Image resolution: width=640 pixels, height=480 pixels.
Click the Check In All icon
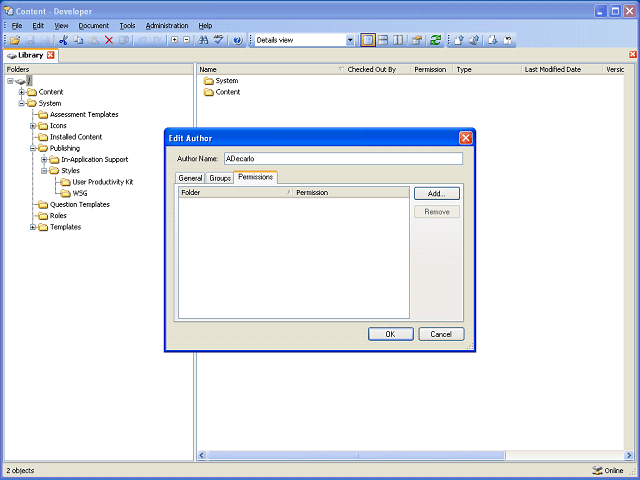[x=474, y=40]
